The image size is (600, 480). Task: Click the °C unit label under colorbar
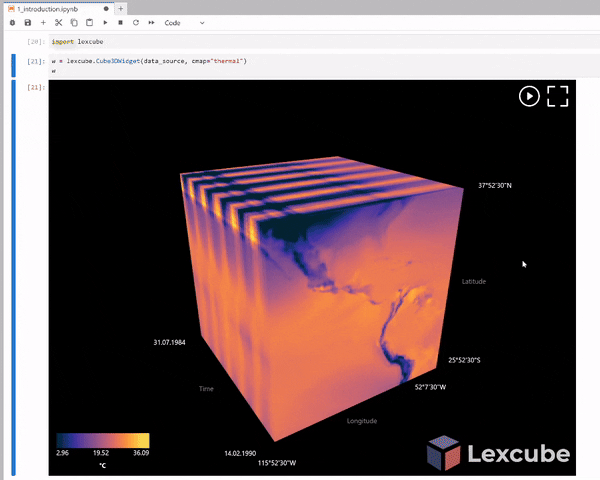[103, 465]
